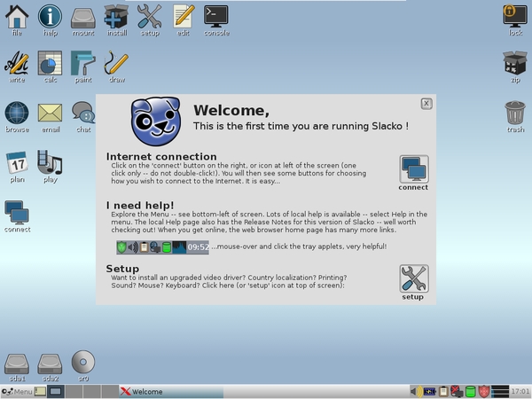Select the highlighted first virtual desktop in pager
532x399 pixels.
click(x=55, y=392)
